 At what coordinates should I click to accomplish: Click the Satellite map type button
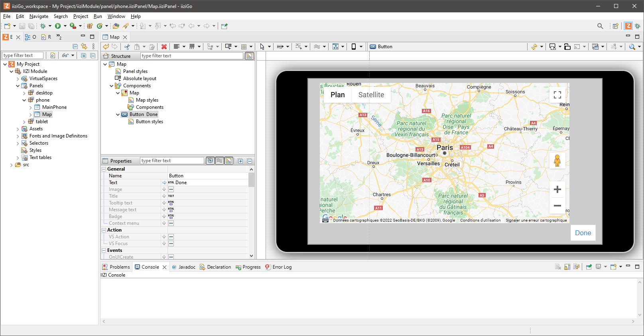click(371, 95)
